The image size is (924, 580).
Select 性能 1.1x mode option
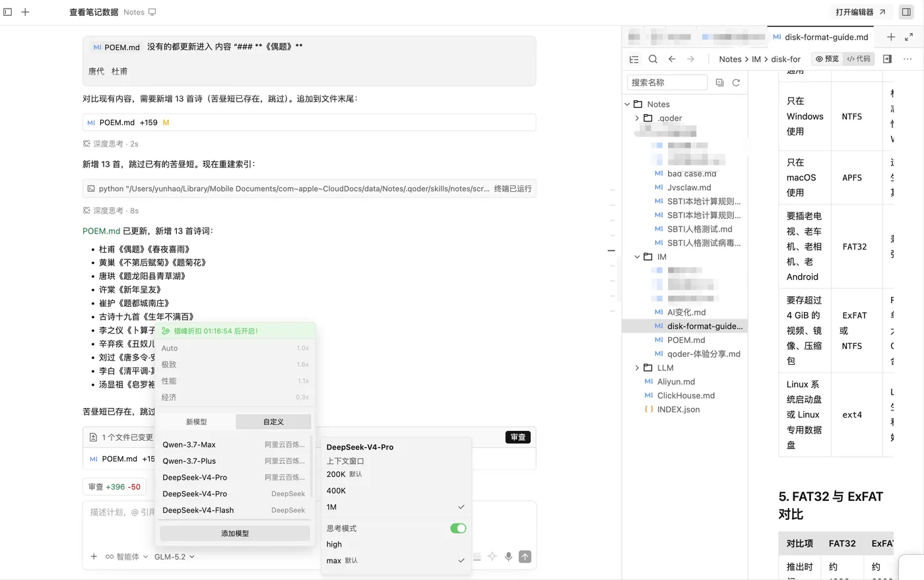pos(235,381)
